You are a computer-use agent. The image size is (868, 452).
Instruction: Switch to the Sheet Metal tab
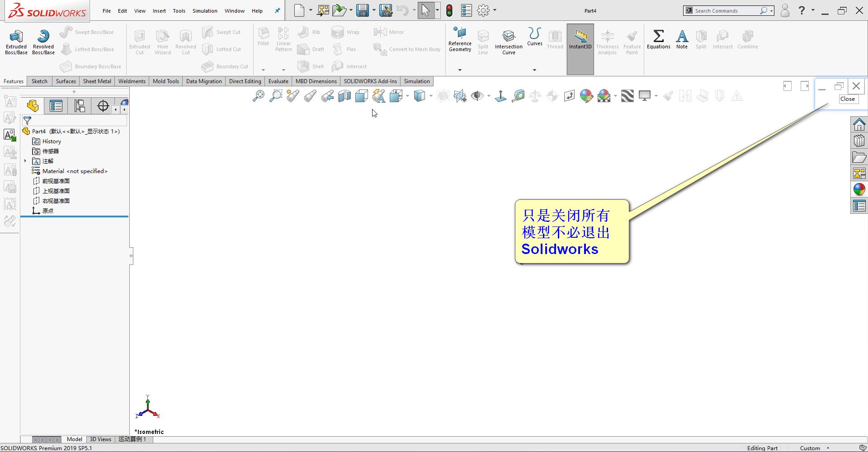pos(97,81)
